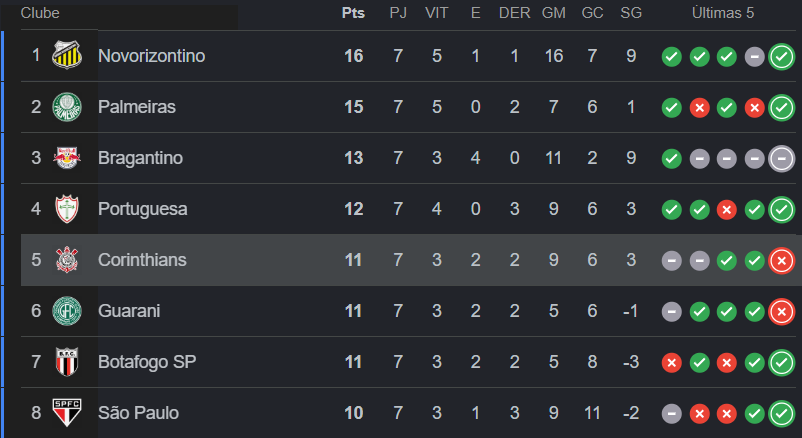Click the Portuguesa club crest
Image resolution: width=802 pixels, height=438 pixels.
pyautogui.click(x=67, y=209)
